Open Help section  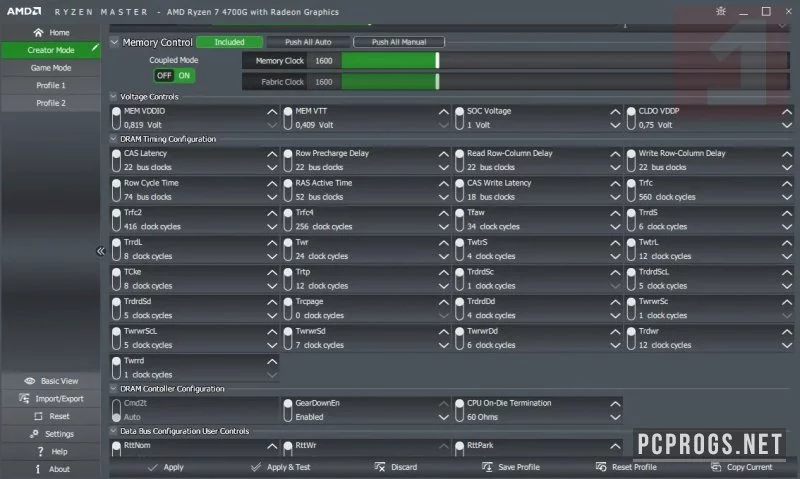pos(51,451)
